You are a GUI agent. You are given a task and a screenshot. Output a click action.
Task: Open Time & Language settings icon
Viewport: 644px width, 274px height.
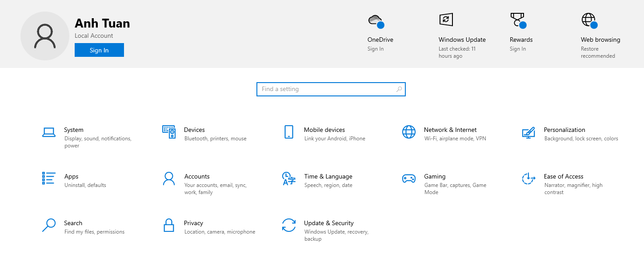(x=289, y=179)
